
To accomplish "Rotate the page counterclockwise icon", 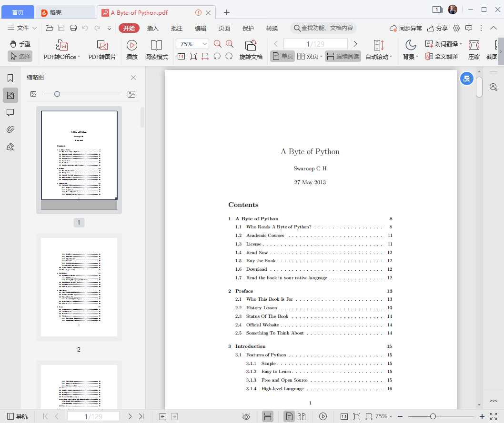I will tap(217, 57).
